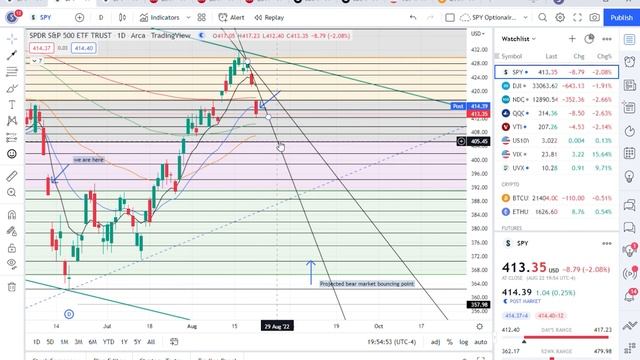Select the ruler measure tool
Viewport: 640px width, 360px height.
coord(12,176)
